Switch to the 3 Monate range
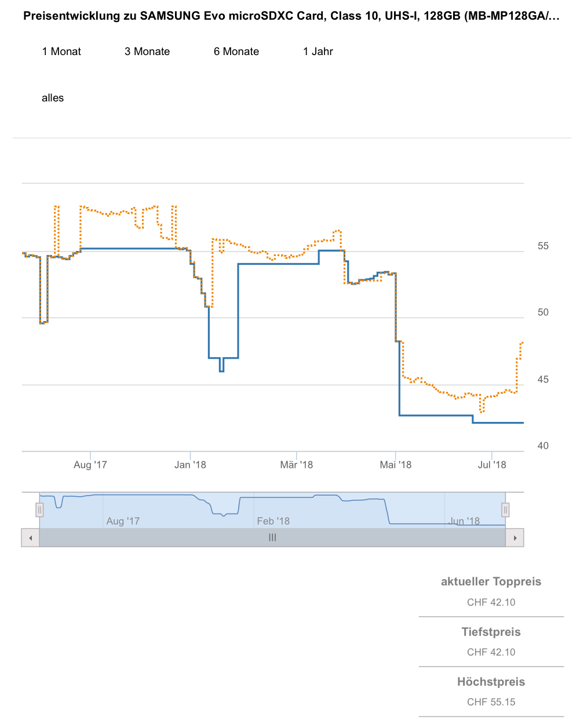Viewport: 580px width, 728px height. (x=147, y=52)
